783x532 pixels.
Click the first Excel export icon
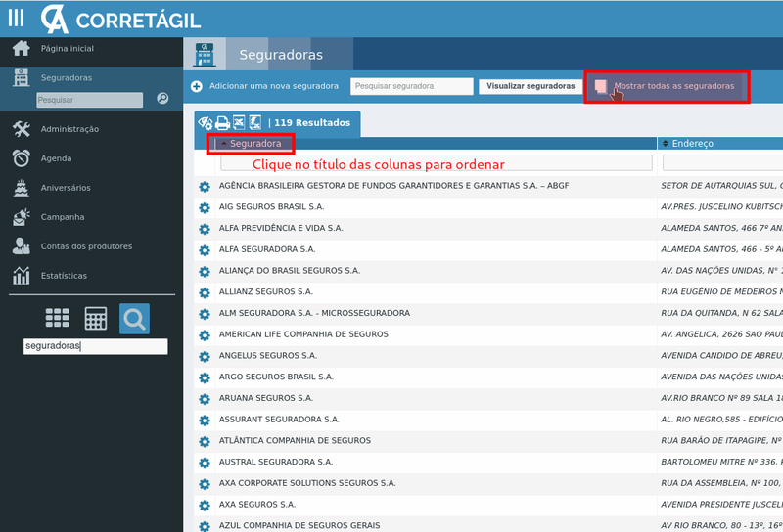[x=239, y=122]
